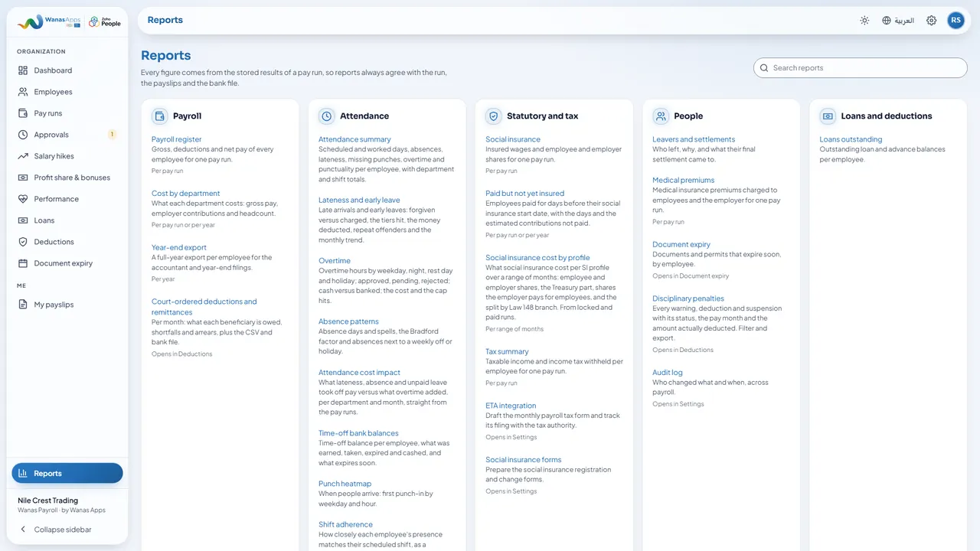Screen dimensions: 980x551
Task: Click the People card header icon
Action: click(x=661, y=116)
